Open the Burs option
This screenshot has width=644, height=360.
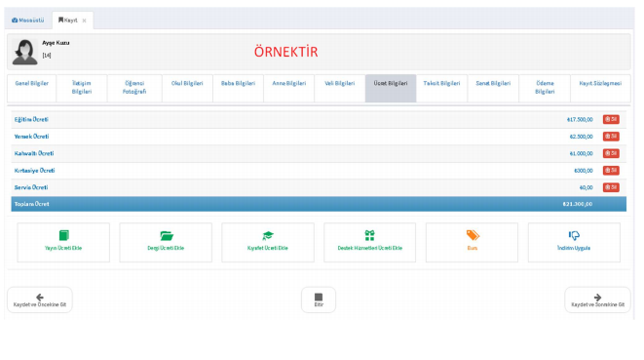tap(472, 243)
